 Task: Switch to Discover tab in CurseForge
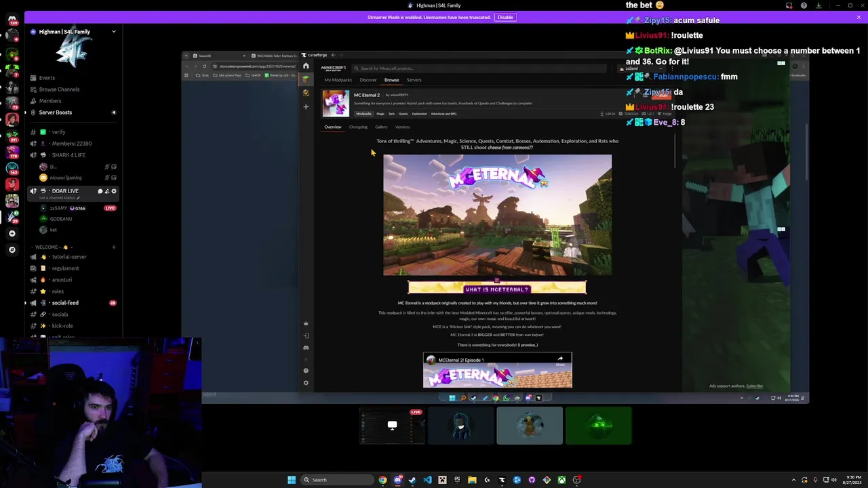point(368,80)
